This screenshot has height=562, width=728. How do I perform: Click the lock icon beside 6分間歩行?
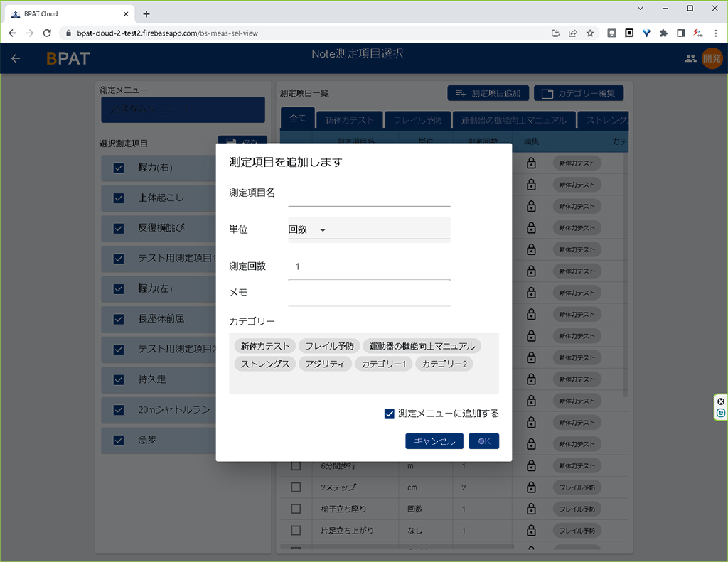pyautogui.click(x=531, y=465)
